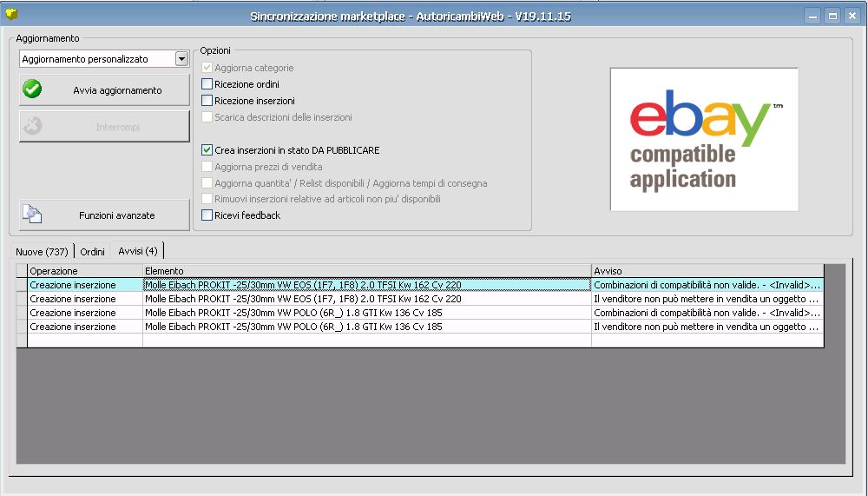Toggle Scarica descrizioni delle inserzioni checkbox
The image size is (868, 496).
pos(207,117)
